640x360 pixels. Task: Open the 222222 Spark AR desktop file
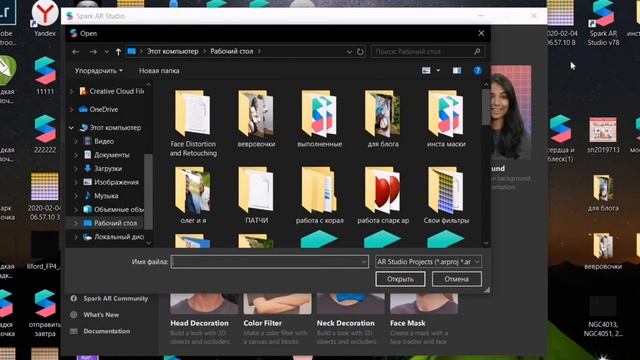[x=45, y=134]
